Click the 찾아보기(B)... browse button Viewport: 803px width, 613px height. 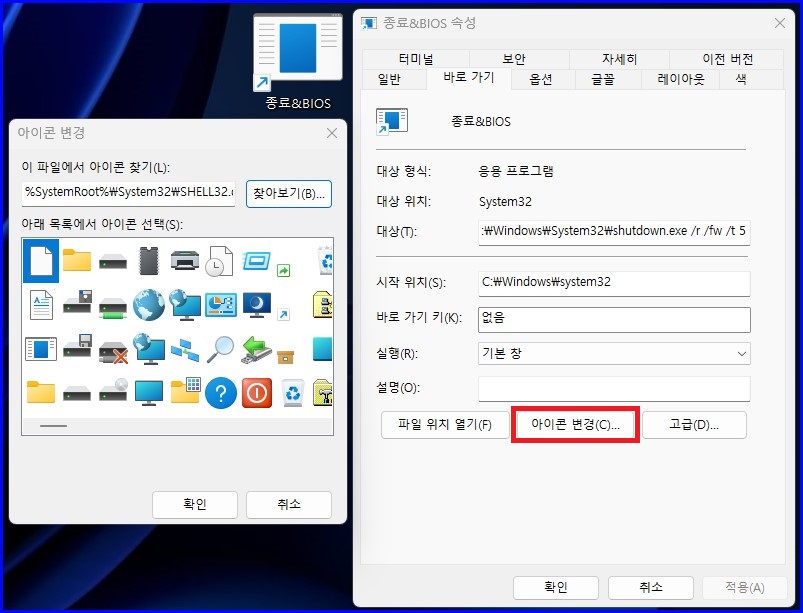point(289,194)
